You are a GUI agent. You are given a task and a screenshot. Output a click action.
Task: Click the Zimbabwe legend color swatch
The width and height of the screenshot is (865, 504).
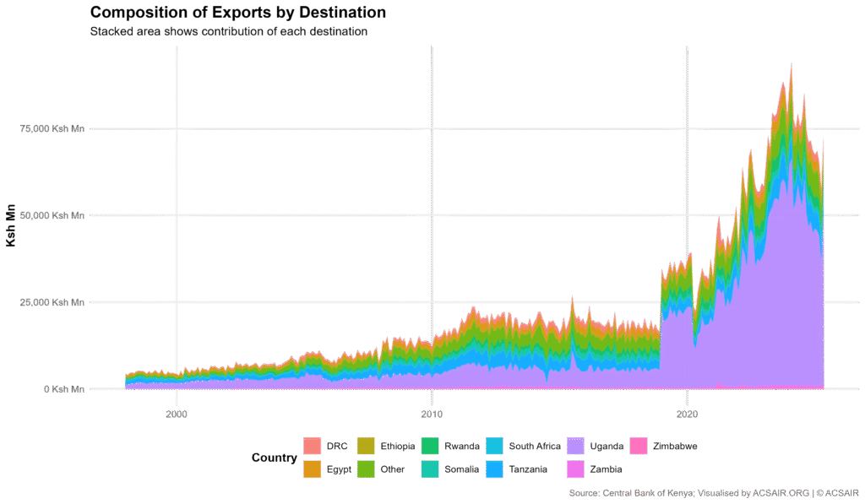(639, 446)
